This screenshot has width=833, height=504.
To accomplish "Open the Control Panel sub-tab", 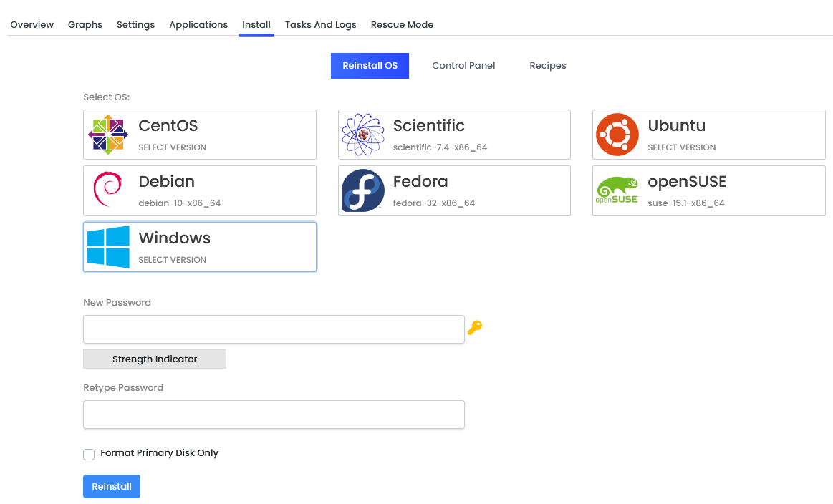I will (463, 66).
